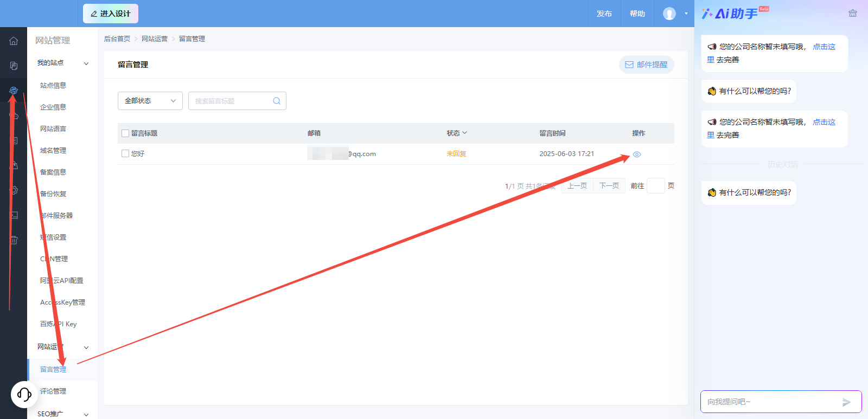Click the AI assistant send arrow
The image size is (868, 419).
pyautogui.click(x=846, y=402)
